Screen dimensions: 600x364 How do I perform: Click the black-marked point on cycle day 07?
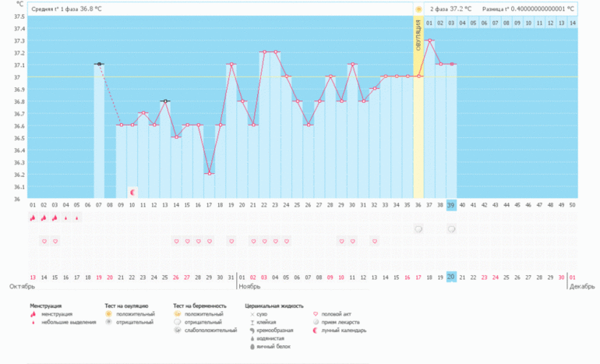coord(99,65)
